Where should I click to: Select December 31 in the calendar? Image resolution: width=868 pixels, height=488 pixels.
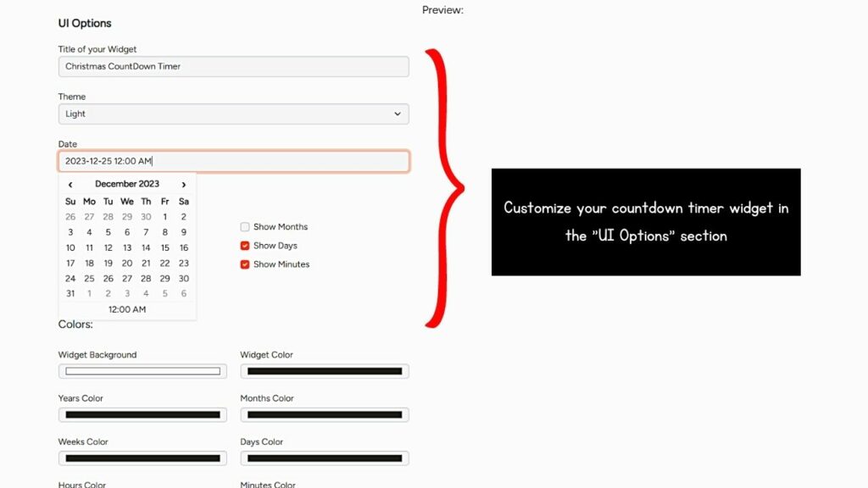(70, 293)
